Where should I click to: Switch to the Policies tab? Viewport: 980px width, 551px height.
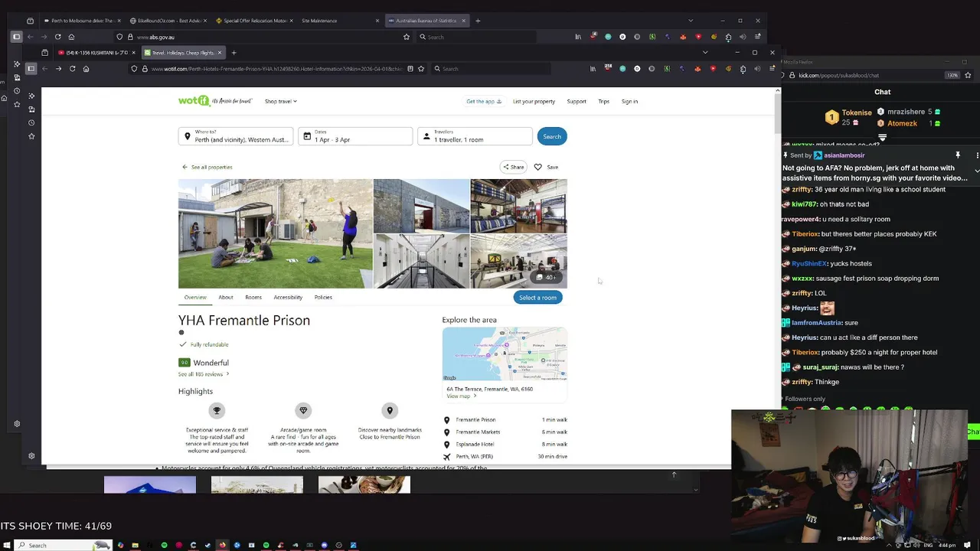(323, 297)
